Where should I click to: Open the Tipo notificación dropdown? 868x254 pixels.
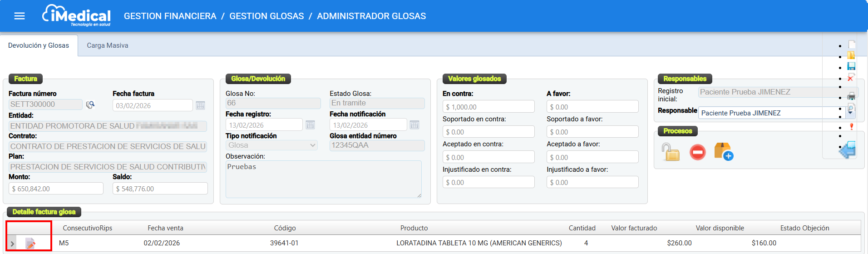(x=271, y=145)
